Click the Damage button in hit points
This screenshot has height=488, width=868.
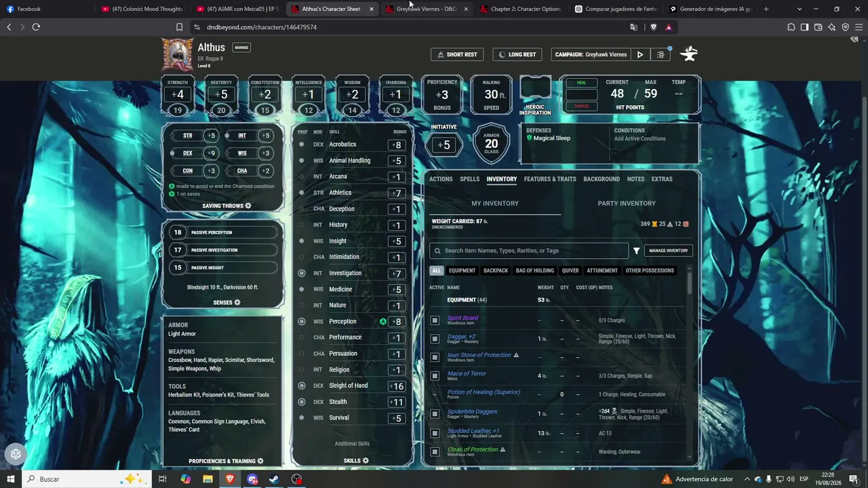pos(581,106)
